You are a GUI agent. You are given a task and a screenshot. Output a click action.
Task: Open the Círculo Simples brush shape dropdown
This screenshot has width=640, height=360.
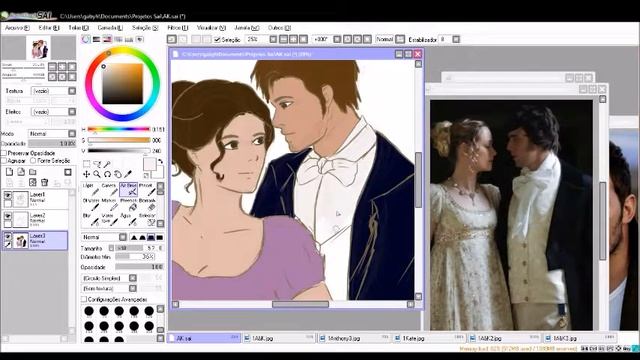tap(133, 278)
